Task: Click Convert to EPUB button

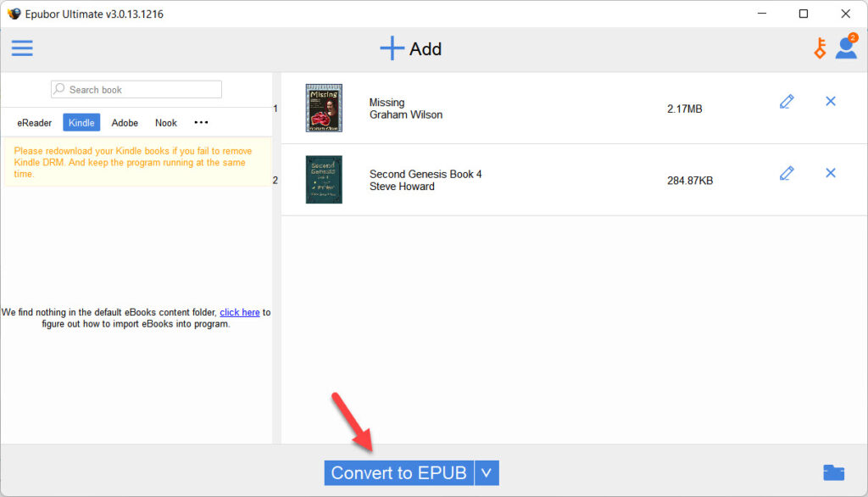Action: tap(398, 472)
